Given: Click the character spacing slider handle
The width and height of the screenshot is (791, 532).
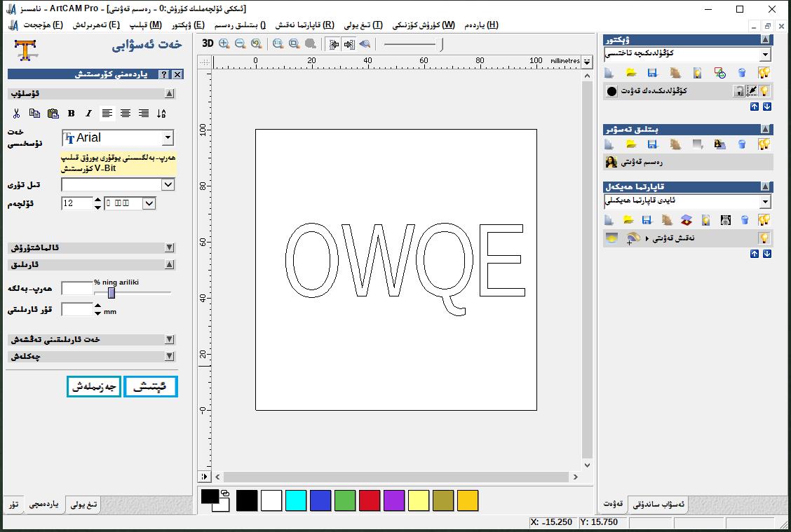Looking at the screenshot, I should (111, 292).
